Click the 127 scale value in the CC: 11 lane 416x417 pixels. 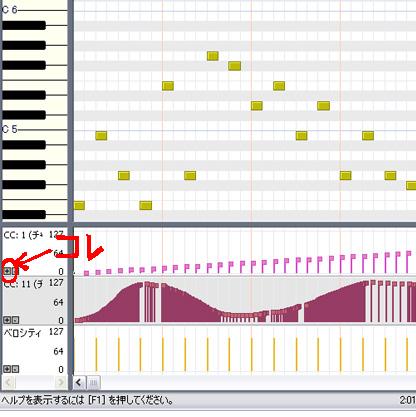click(x=56, y=283)
